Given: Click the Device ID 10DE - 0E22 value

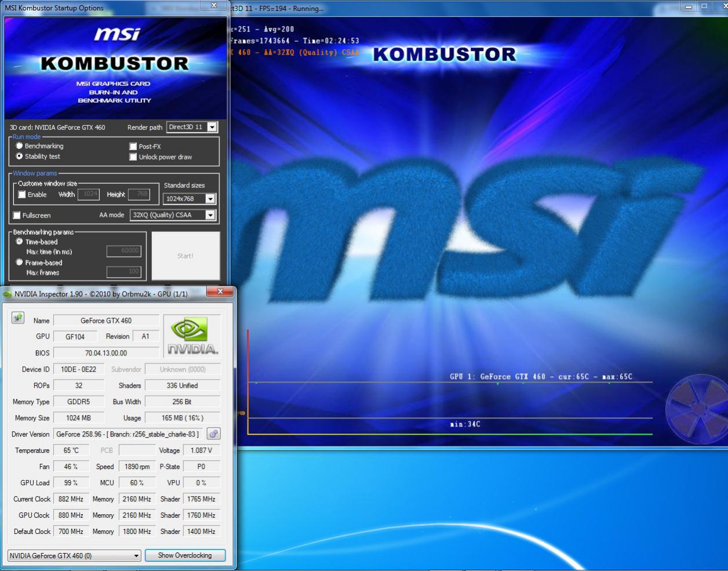Looking at the screenshot, I should click(79, 369).
